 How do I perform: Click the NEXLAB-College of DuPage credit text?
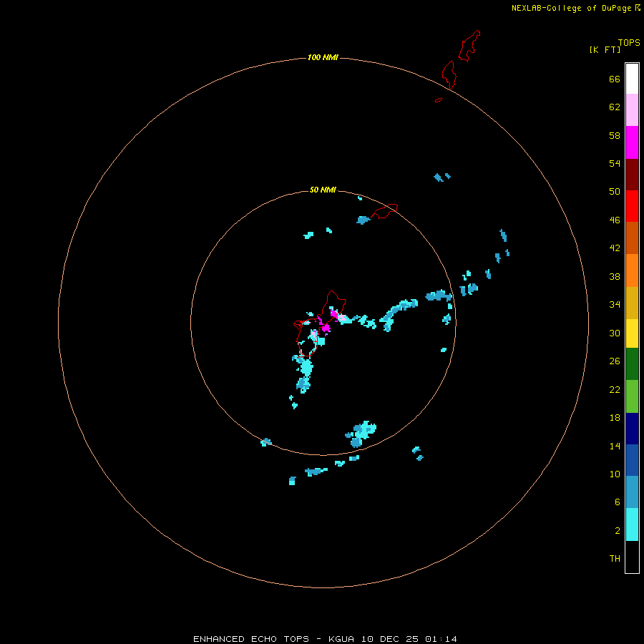pos(575,8)
